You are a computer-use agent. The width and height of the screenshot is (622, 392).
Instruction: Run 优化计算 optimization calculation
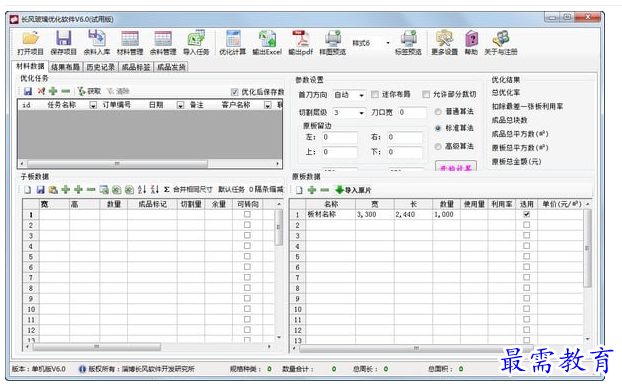(x=233, y=42)
